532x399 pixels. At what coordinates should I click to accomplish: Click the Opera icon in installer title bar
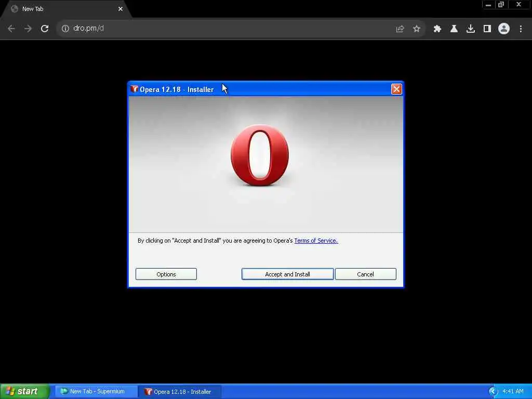(135, 89)
